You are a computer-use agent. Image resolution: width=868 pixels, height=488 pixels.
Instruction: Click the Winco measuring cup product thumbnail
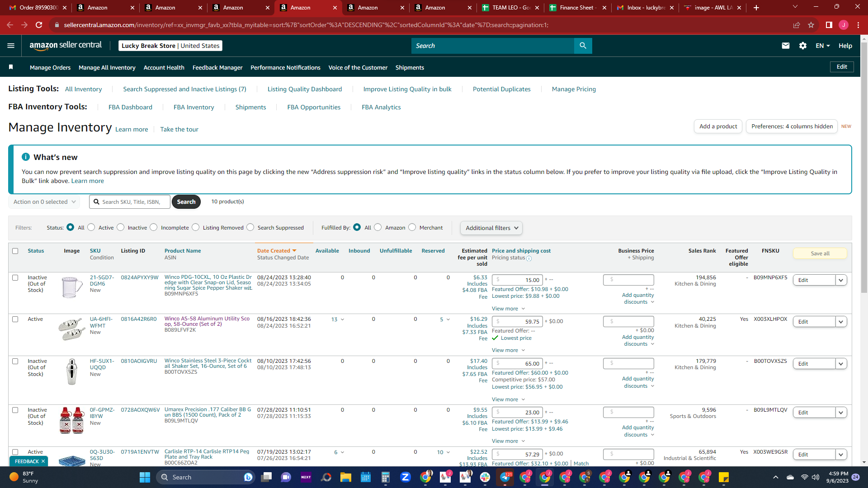coord(72,287)
